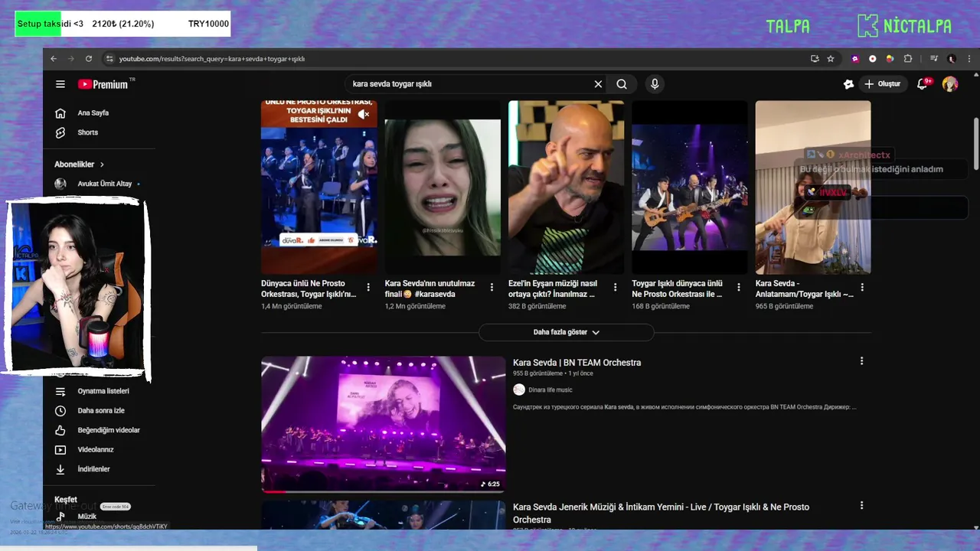Open the YouTube account avatar menu

tap(950, 84)
